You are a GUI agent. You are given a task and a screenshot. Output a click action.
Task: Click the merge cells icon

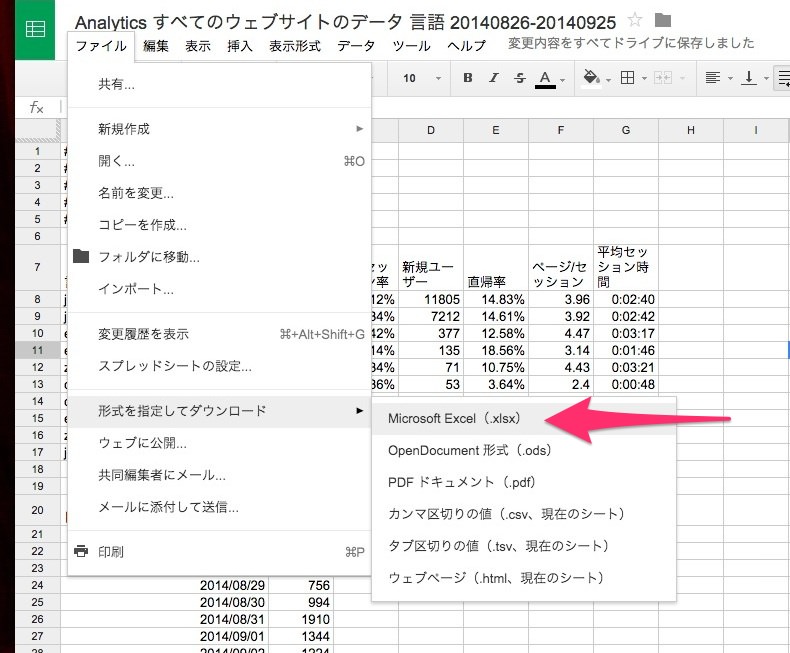coord(663,78)
